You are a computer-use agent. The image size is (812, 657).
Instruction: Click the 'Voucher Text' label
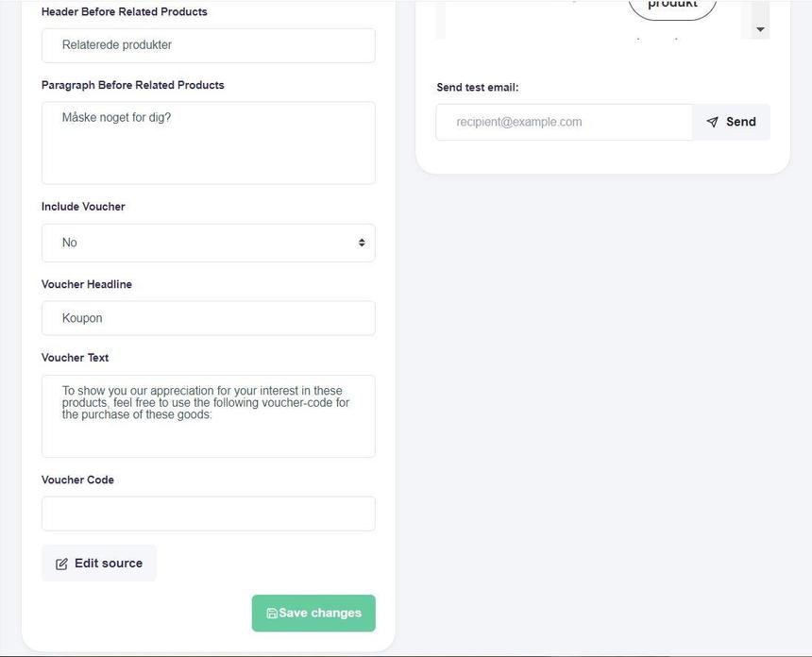coord(75,358)
